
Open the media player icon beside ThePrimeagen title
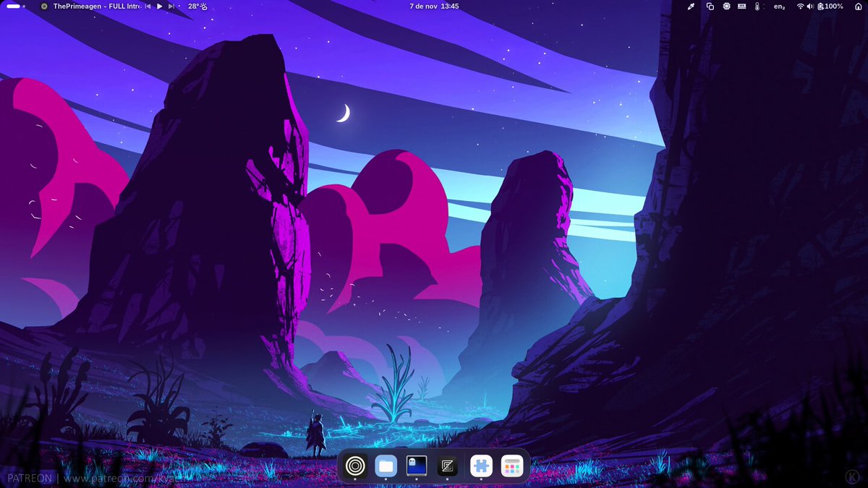pos(44,6)
